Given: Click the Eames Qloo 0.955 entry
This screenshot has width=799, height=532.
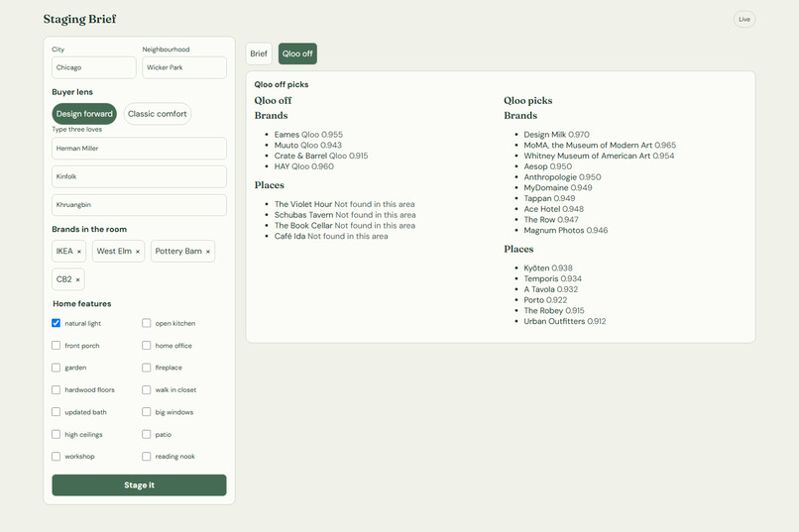Looking at the screenshot, I should tap(308, 135).
